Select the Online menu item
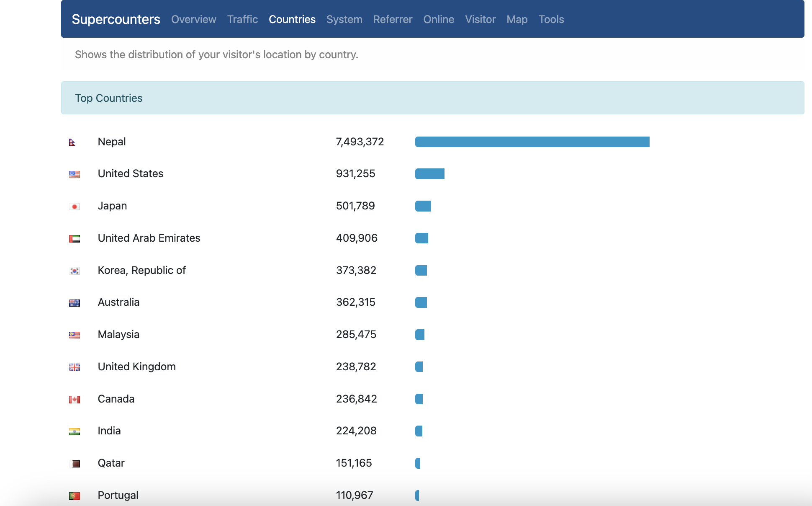 439,19
